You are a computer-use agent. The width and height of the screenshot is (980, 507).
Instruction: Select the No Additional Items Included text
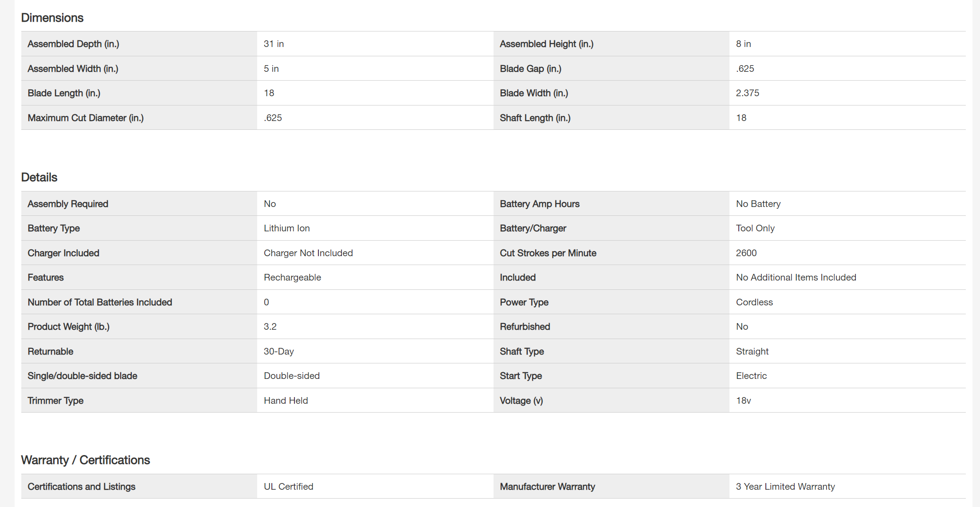796,277
